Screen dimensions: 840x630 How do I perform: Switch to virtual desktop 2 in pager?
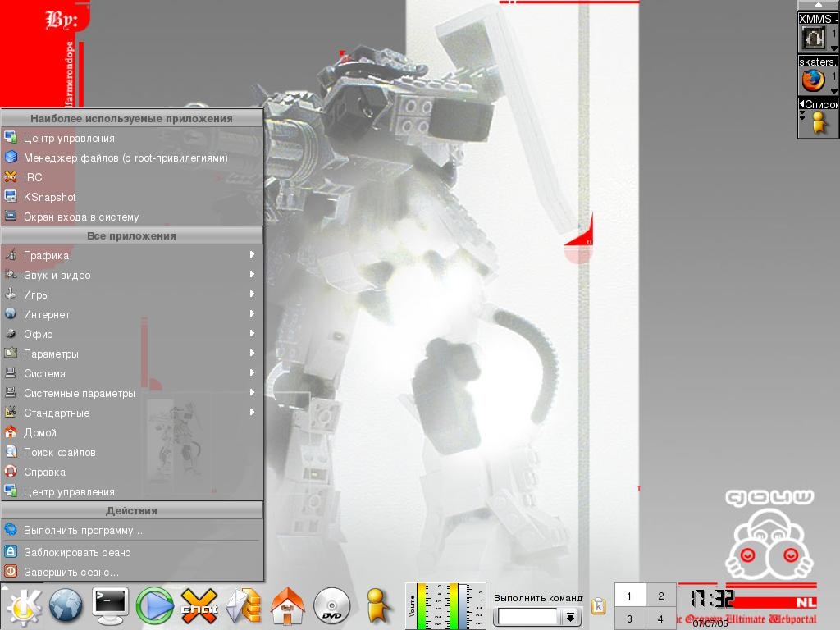(x=660, y=596)
